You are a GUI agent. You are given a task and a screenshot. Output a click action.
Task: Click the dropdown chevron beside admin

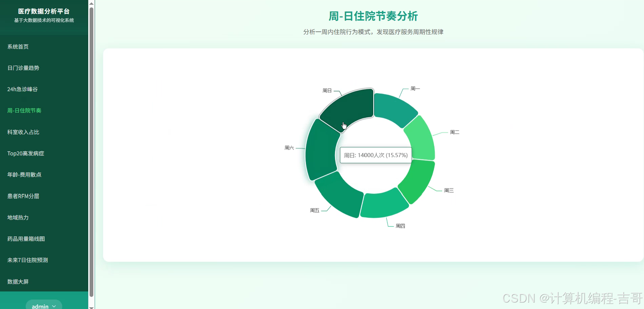click(54, 306)
